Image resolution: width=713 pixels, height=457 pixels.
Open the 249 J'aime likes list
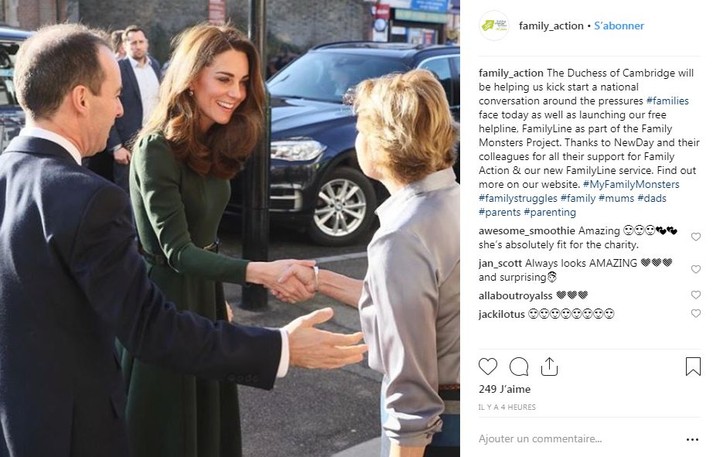(x=504, y=390)
